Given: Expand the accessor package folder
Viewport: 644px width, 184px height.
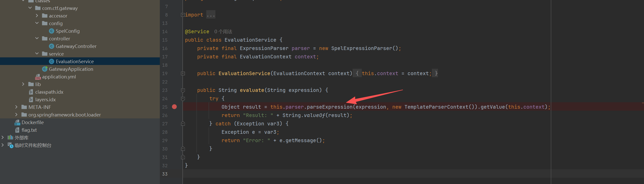Looking at the screenshot, I should (37, 16).
